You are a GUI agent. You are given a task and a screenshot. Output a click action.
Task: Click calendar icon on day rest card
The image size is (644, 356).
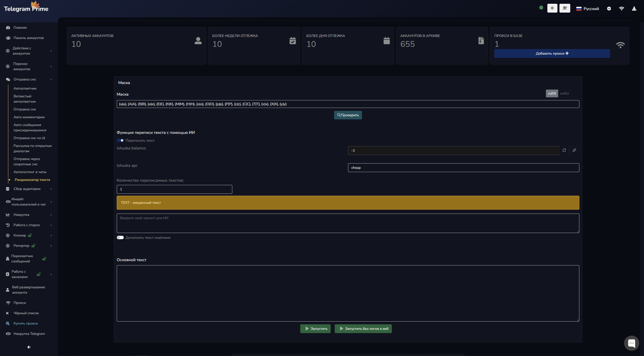387,41
